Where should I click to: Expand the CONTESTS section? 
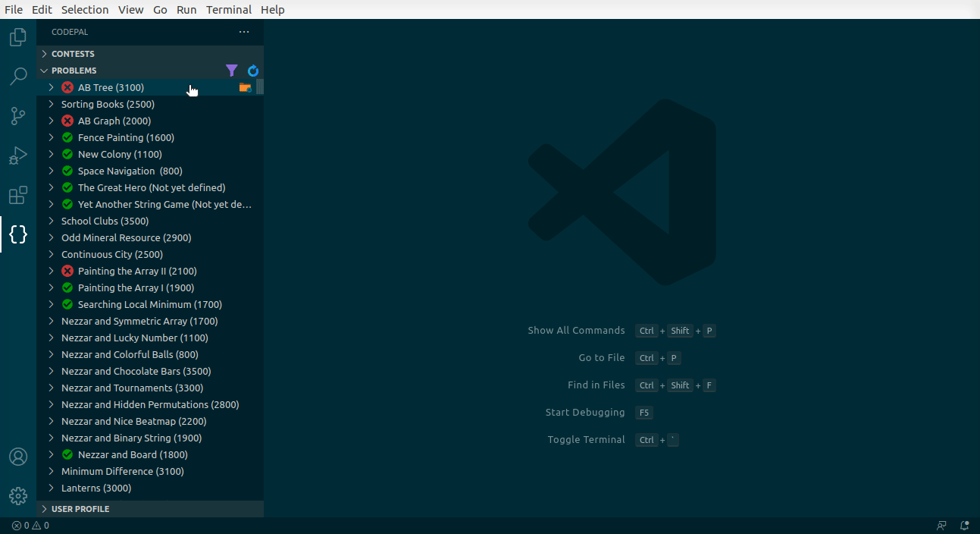click(x=73, y=54)
